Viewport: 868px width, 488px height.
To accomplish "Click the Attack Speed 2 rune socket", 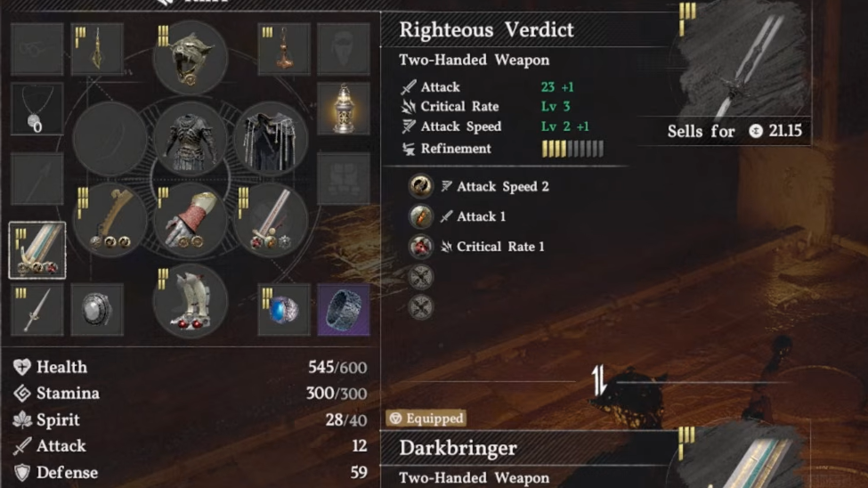I will click(x=420, y=186).
